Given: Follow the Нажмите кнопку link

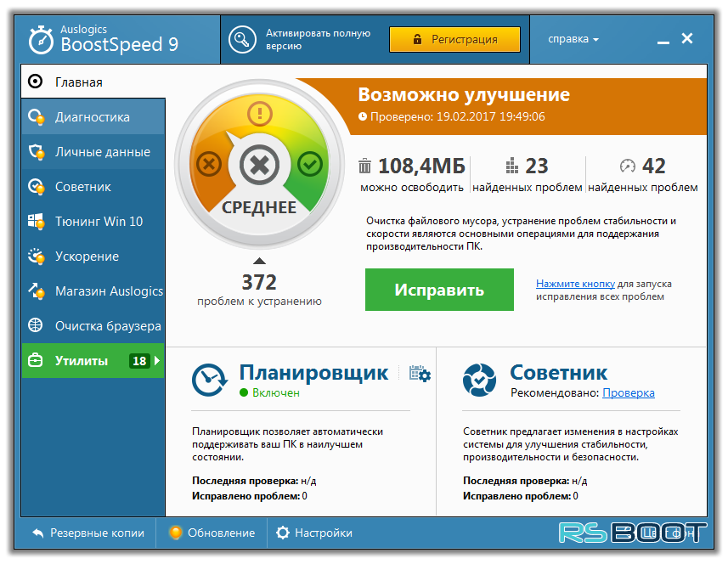Looking at the screenshot, I should [575, 284].
